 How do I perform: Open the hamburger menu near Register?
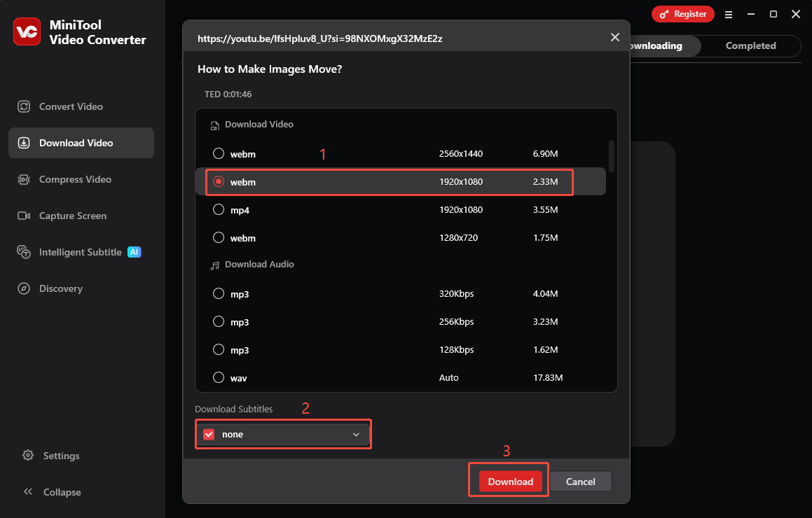coord(729,13)
